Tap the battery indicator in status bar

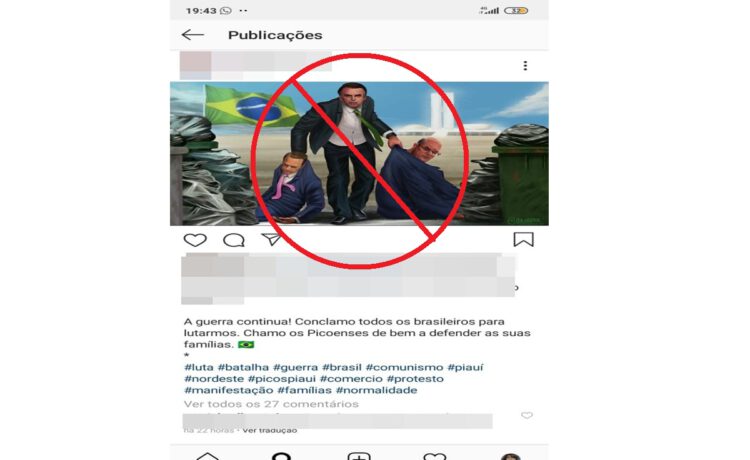coord(516,11)
